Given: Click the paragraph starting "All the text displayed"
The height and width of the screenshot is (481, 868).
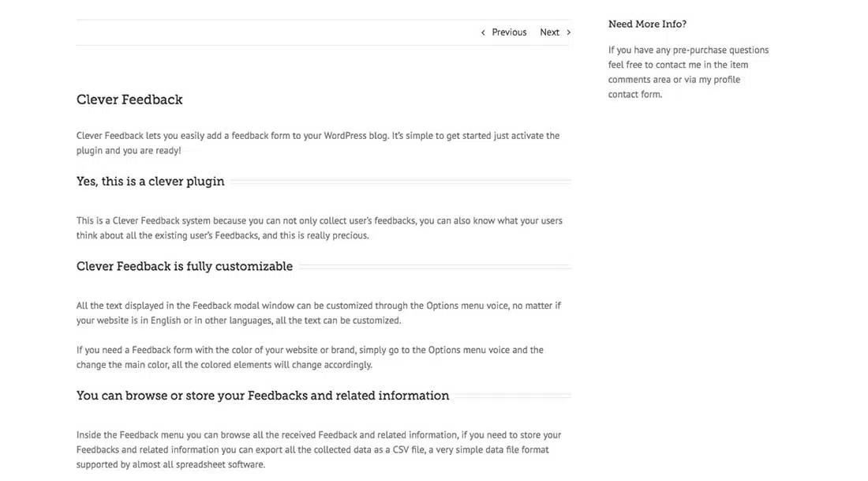Looking at the screenshot, I should coord(318,313).
